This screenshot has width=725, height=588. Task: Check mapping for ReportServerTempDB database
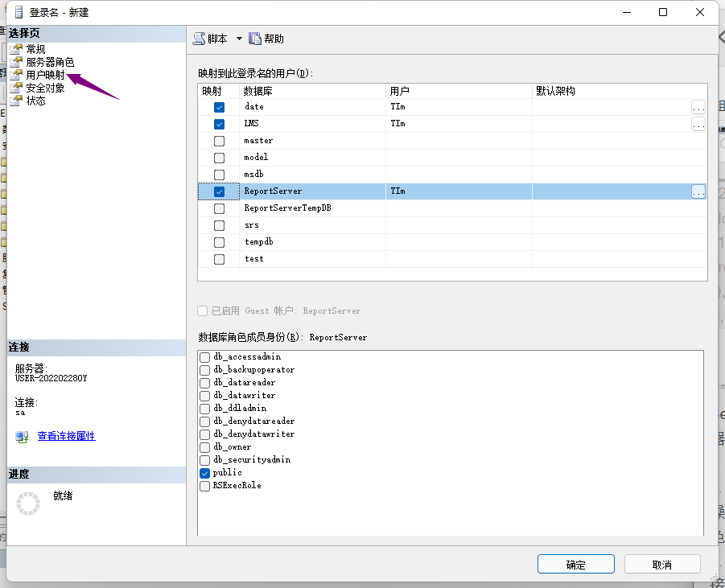click(219, 208)
